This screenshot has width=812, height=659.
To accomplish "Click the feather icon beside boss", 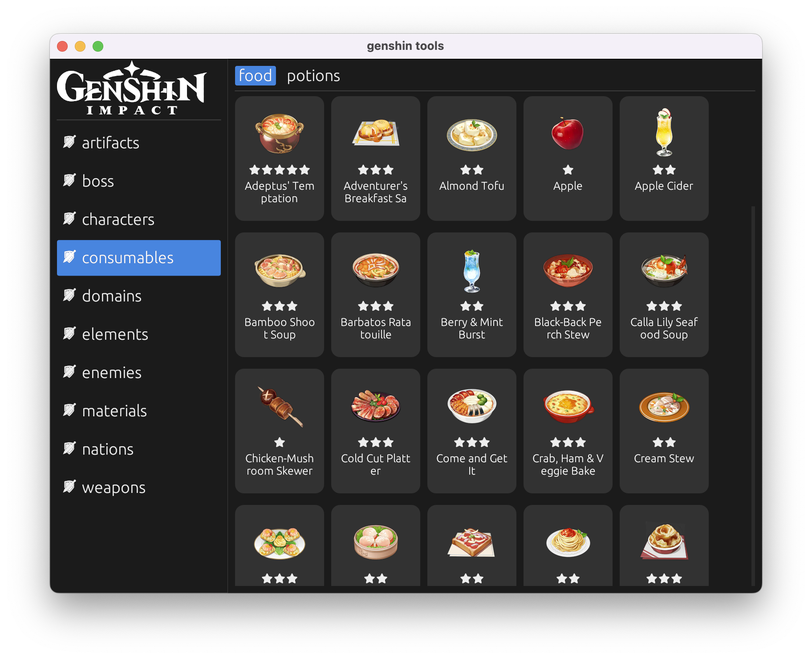I will click(x=69, y=180).
